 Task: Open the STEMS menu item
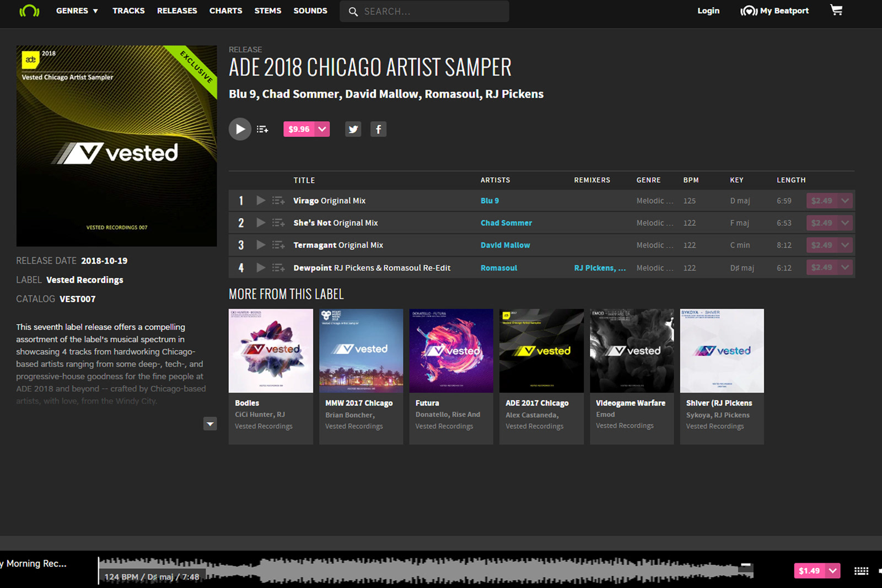click(x=268, y=10)
